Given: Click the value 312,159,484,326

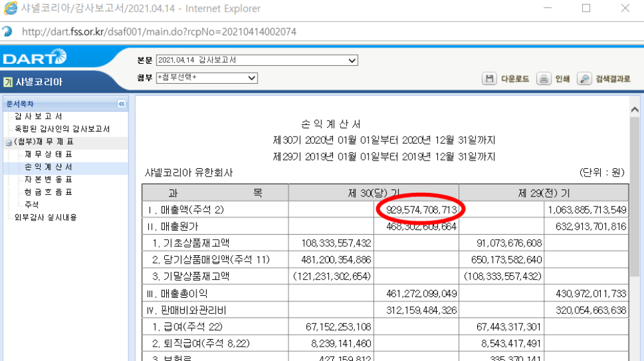Looking at the screenshot, I should [x=421, y=310].
